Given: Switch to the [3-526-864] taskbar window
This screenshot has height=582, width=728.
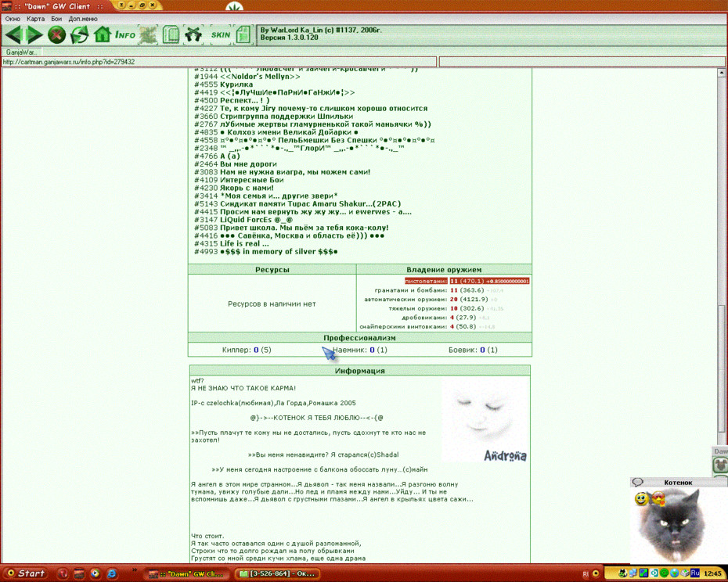Looking at the screenshot, I should [x=278, y=573].
